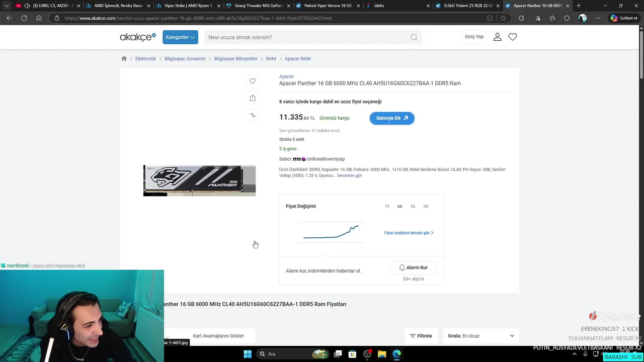644x362 pixels.
Task: Open a new browser tab with plus
Action: 579,6
